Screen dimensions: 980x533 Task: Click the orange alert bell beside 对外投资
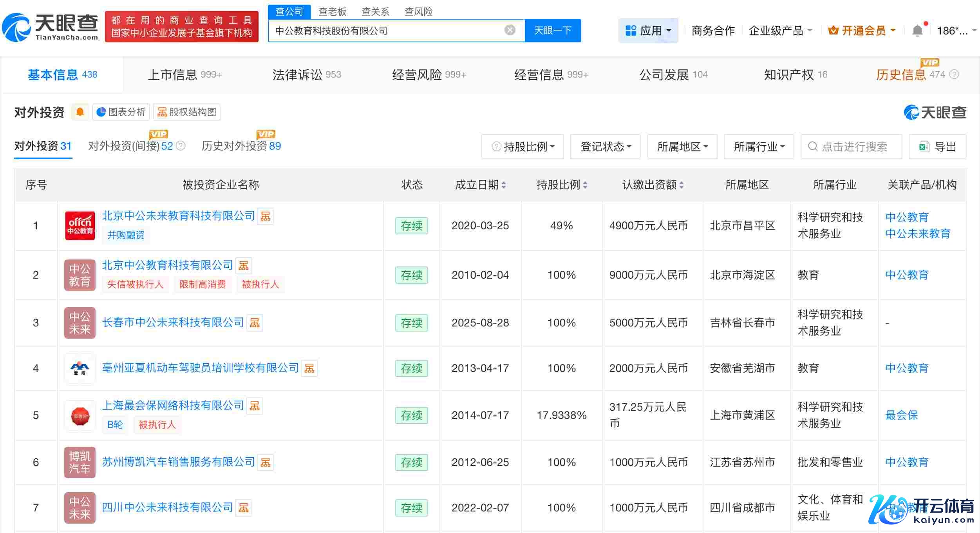(x=80, y=112)
